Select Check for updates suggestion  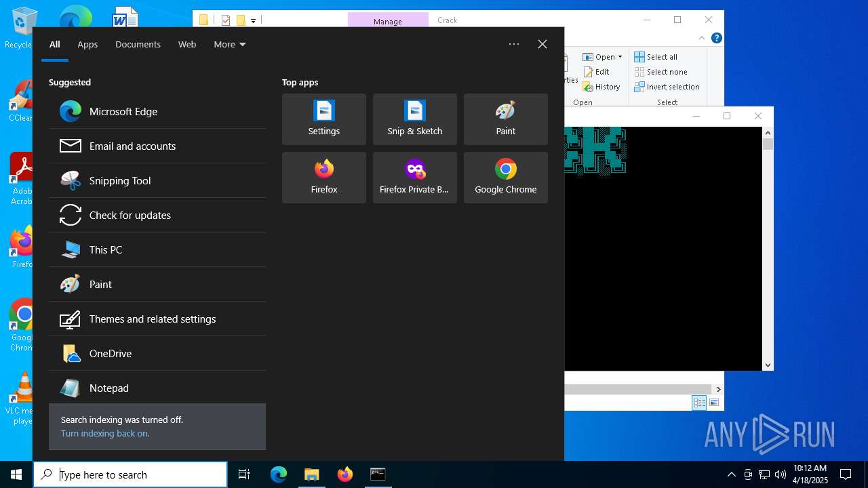(x=157, y=215)
